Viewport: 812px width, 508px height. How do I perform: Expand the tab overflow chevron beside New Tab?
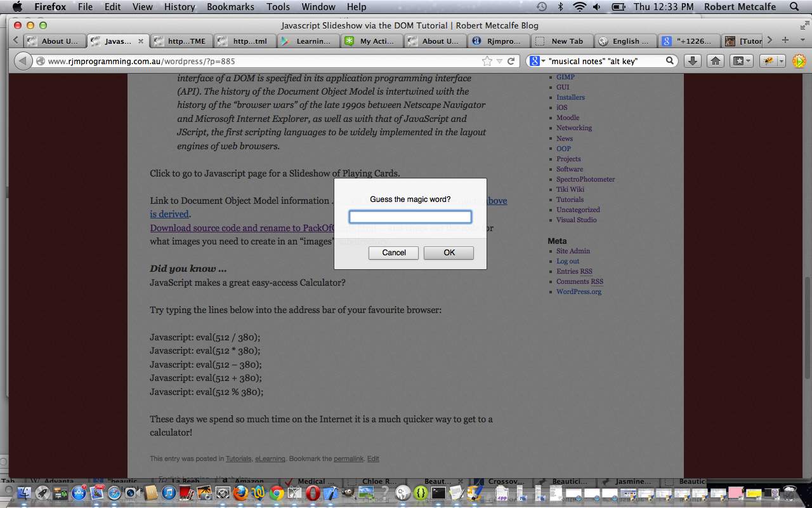point(769,39)
